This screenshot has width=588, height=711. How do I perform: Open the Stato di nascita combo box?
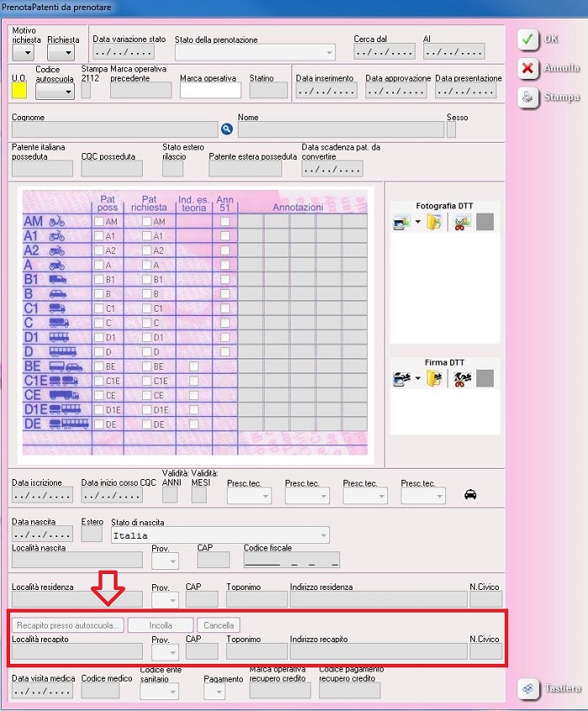pos(323,535)
